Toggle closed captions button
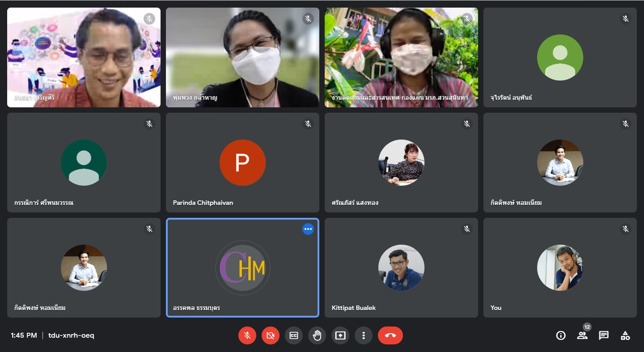644x352 pixels. coord(294,335)
